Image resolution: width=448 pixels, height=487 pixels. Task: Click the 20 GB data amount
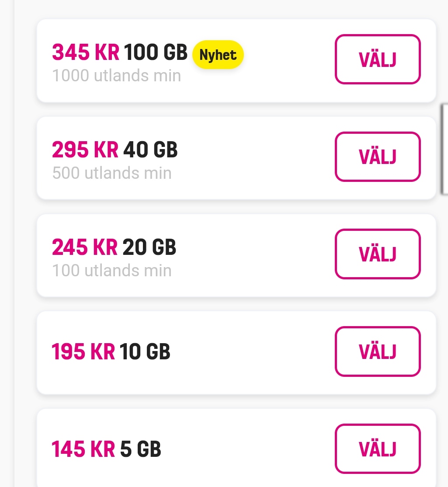click(x=149, y=247)
